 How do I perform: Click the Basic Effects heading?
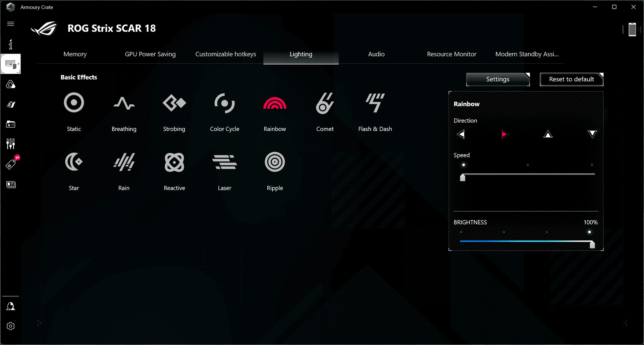pos(79,77)
